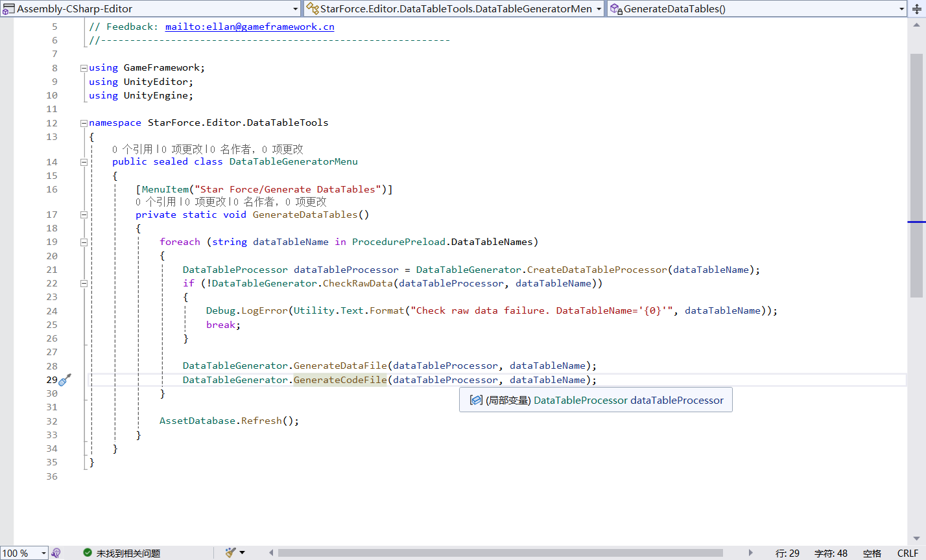
Task: Click CheckRawData on line 22
Action: tap(358, 283)
